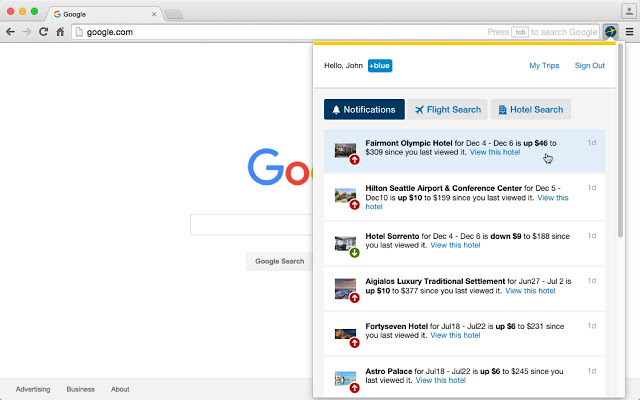Screen dimensions: 640x400
Task: Click the yellow macOS minimize button
Action: [x=22, y=11]
